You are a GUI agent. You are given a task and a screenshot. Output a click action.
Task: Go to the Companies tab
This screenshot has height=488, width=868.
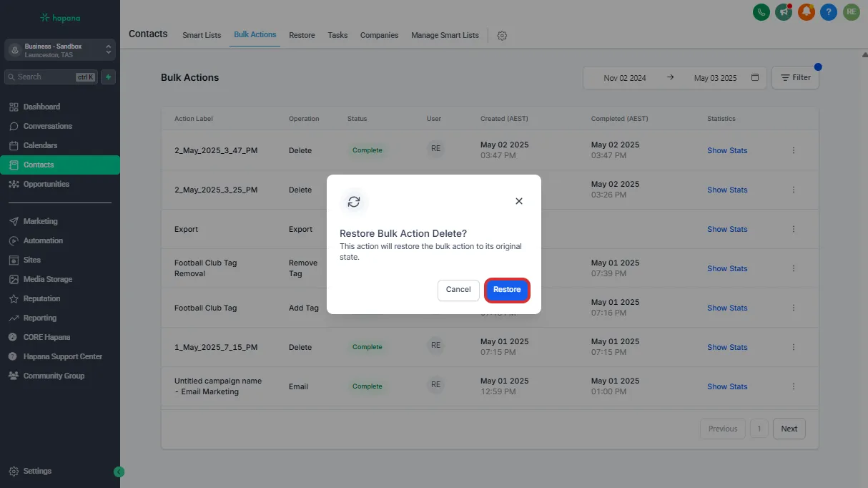click(x=379, y=35)
